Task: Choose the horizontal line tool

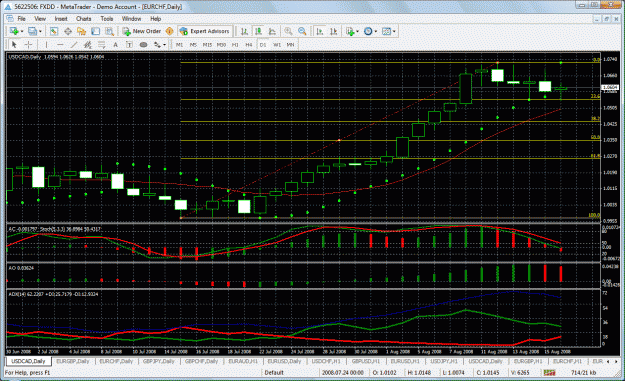Action: 60,45
